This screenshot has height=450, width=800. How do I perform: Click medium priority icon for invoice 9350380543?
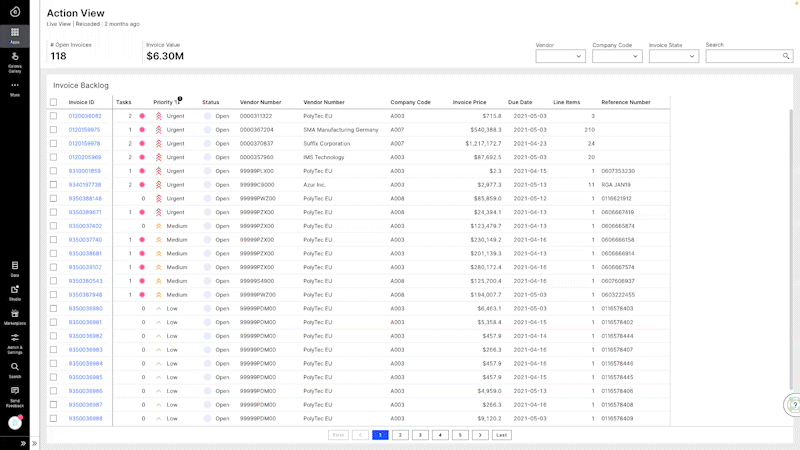pos(159,281)
